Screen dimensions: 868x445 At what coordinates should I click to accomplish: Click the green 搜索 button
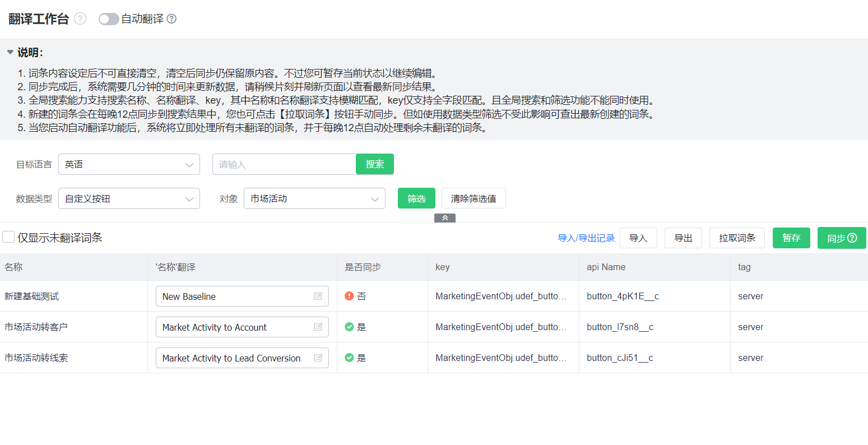(x=375, y=164)
